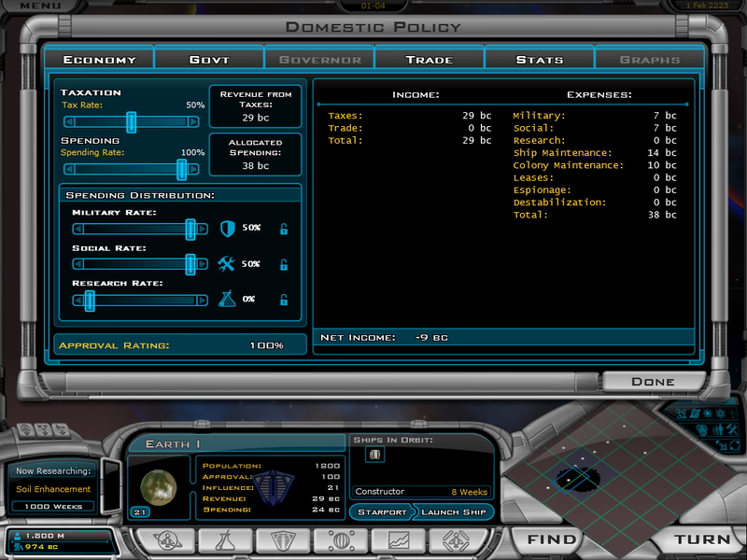The height and width of the screenshot is (560, 747).
Task: Open the Trade tab
Action: pos(429,60)
